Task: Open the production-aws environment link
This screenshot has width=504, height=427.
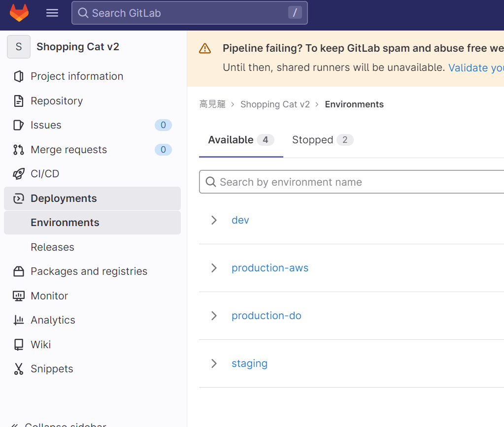Action: pos(270,268)
